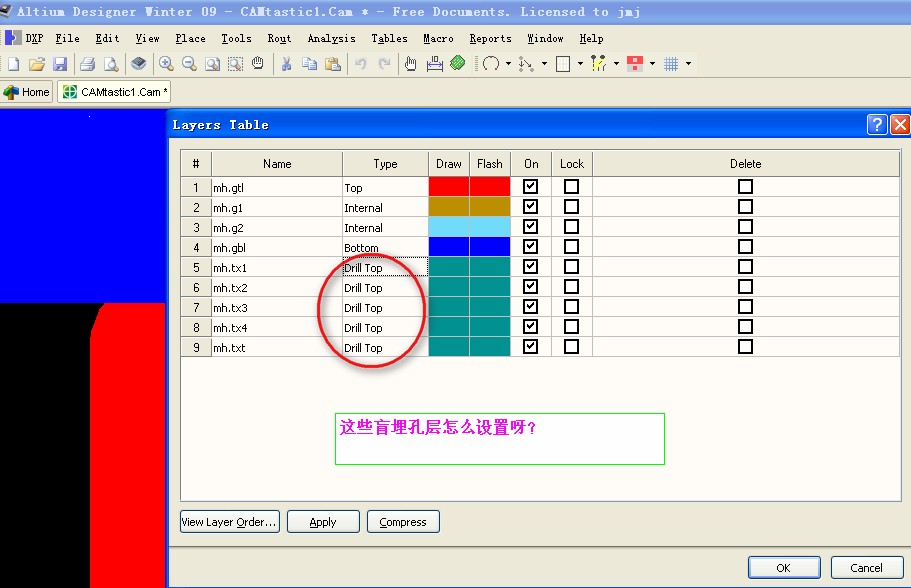The height and width of the screenshot is (588, 911).
Task: Click View Layer Order button
Action: pyautogui.click(x=229, y=522)
